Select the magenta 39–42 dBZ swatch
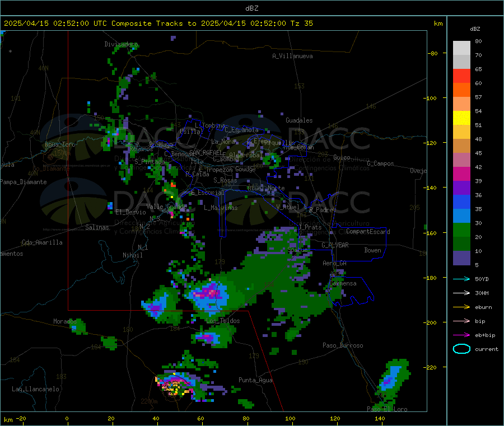Viewport: 504px width, 426px height. (461, 174)
